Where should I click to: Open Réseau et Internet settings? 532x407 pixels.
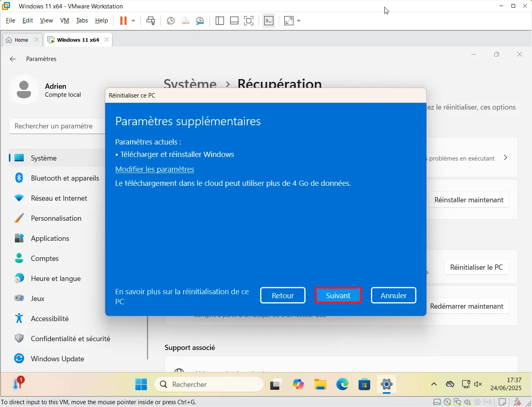(x=57, y=198)
